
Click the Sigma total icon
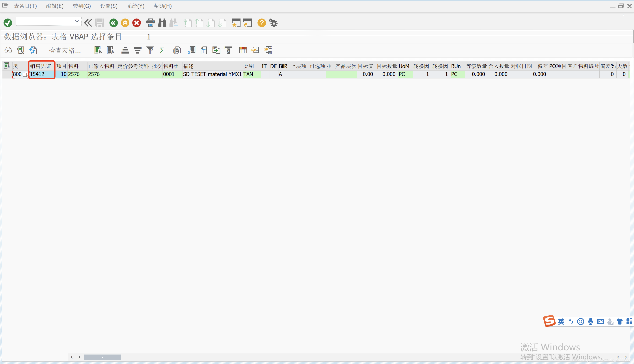pos(162,50)
